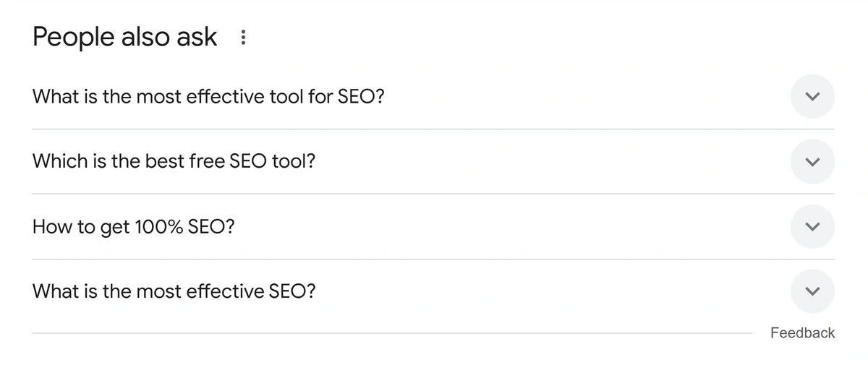Click question text "How to get 100% SEO?"
Screen dimensions: 868x365
[134, 227]
